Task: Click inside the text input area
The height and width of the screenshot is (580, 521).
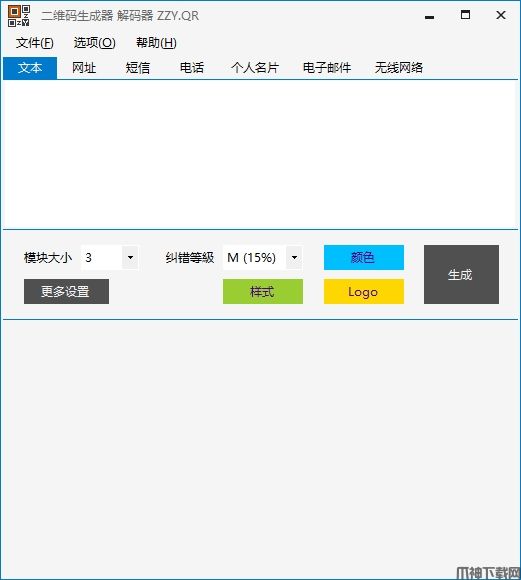Action: pyautogui.click(x=260, y=155)
